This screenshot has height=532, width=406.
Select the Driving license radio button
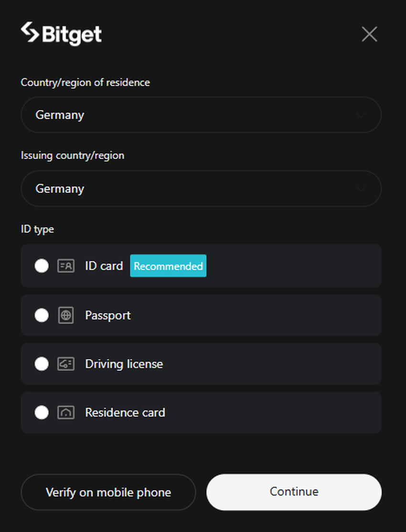tap(42, 364)
